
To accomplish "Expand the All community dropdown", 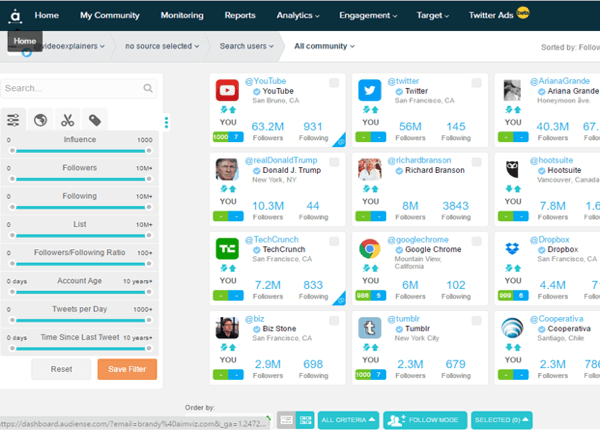I will 324,46.
